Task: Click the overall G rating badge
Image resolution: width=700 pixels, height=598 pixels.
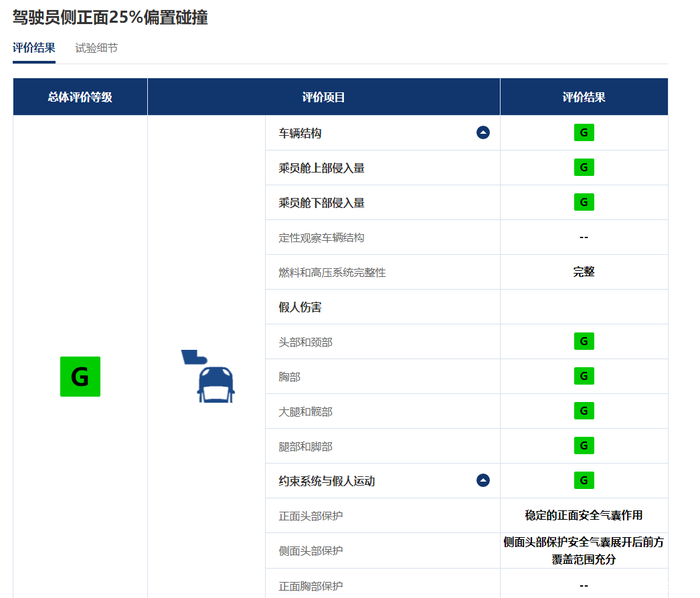Action: coord(80,376)
